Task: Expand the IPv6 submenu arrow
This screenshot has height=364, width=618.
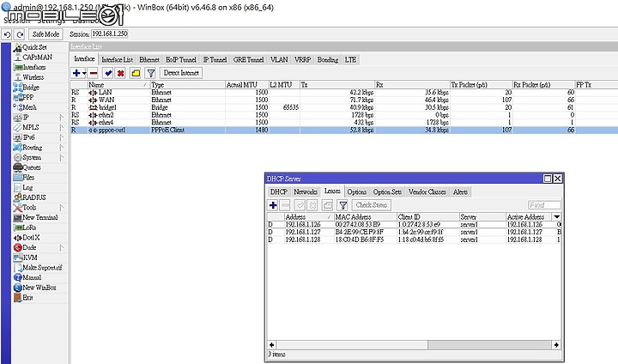Action: (62, 137)
